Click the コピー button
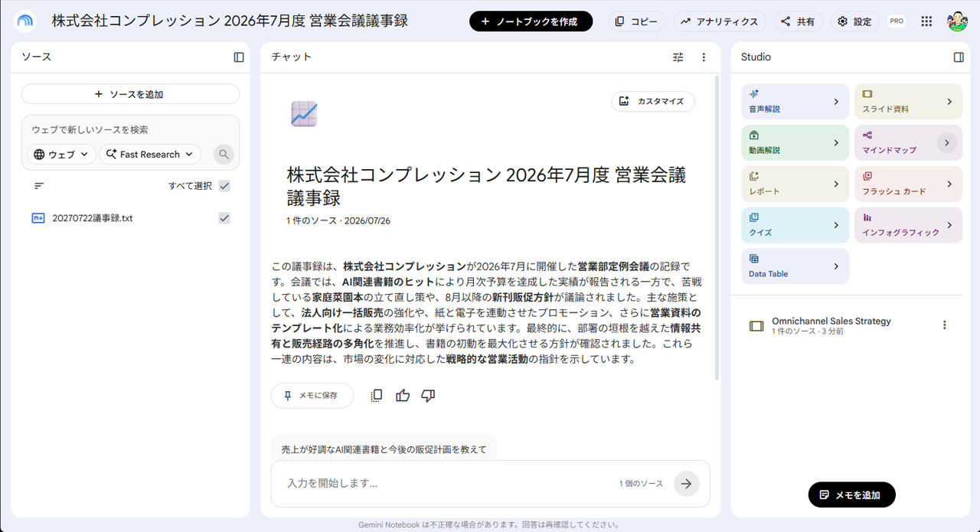The image size is (980, 532). pos(637,21)
